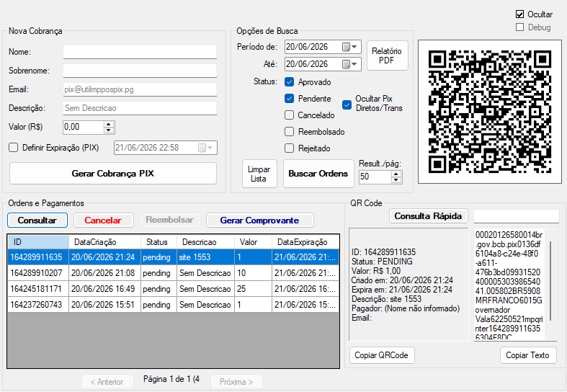Enable the Reembolsado status filter
The height and width of the screenshot is (392, 567).
coord(290,132)
